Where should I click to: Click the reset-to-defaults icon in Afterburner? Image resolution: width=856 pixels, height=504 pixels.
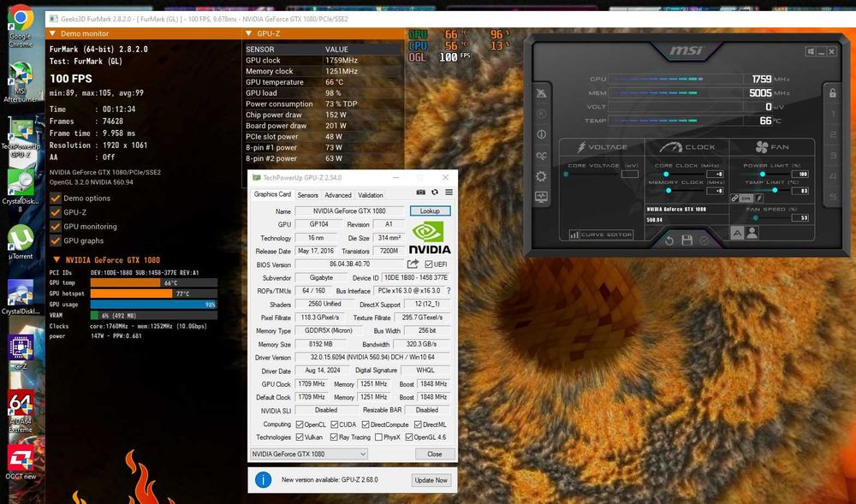669,240
